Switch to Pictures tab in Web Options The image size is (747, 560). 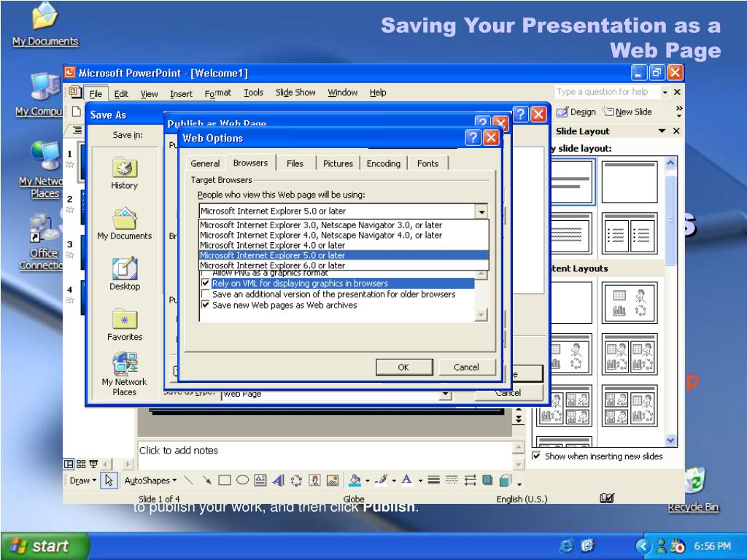coord(338,163)
